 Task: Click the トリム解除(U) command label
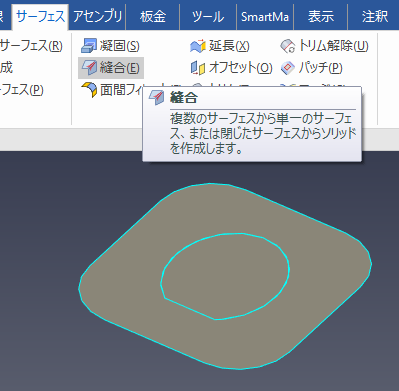(x=334, y=46)
